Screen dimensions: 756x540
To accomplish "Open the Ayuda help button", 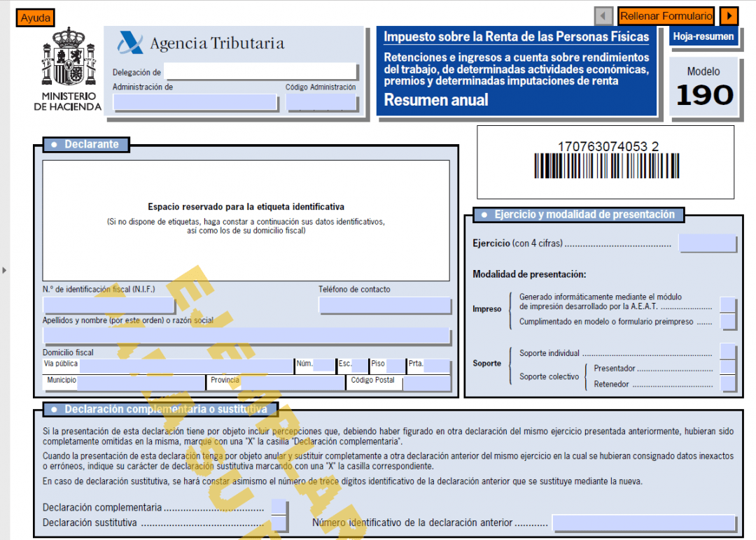I will pos(35,18).
